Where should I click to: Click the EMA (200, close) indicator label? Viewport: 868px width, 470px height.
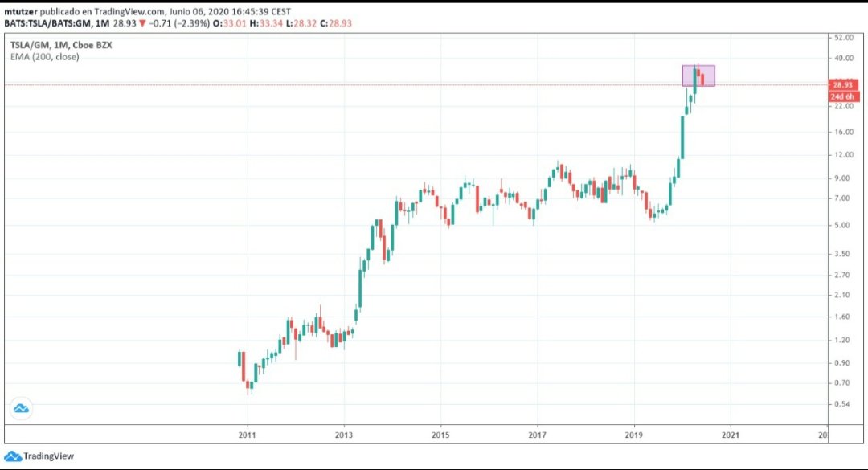pyautogui.click(x=45, y=56)
